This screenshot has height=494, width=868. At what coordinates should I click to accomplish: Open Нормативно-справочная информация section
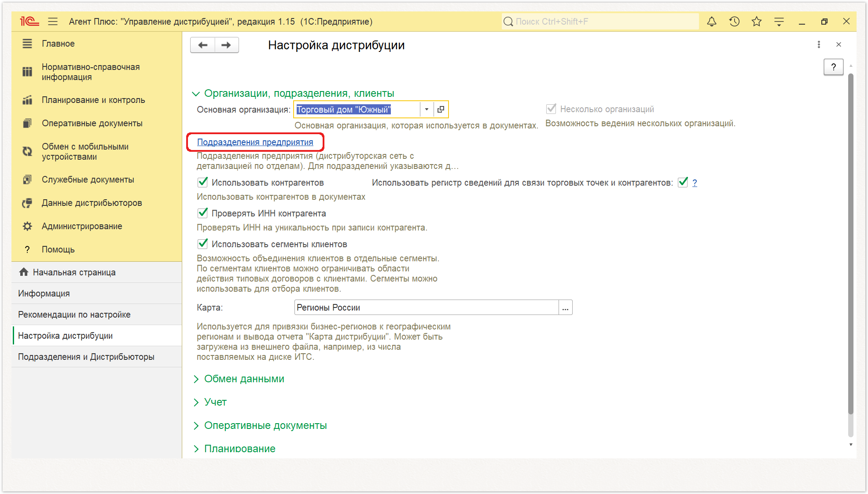91,72
